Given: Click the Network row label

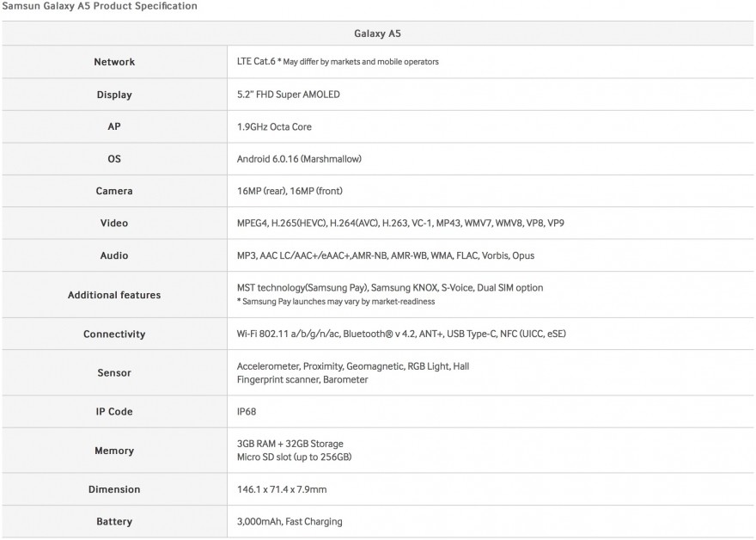Looking at the screenshot, I should 114,62.
